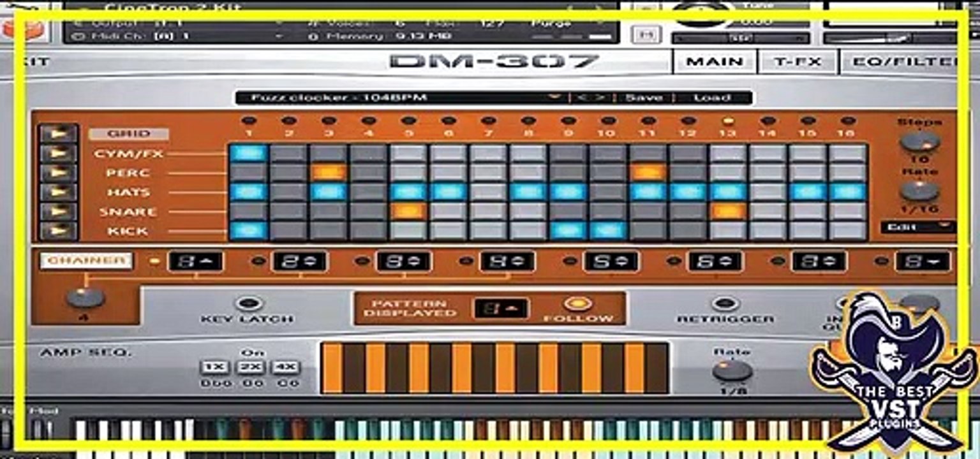Switch to the T-FX tab
Screen dimensions: 980x459
click(x=796, y=62)
